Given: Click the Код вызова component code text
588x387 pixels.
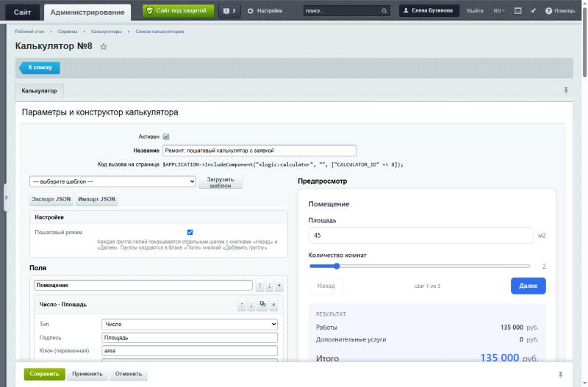Looking at the screenshot, I should pyautogui.click(x=283, y=164).
